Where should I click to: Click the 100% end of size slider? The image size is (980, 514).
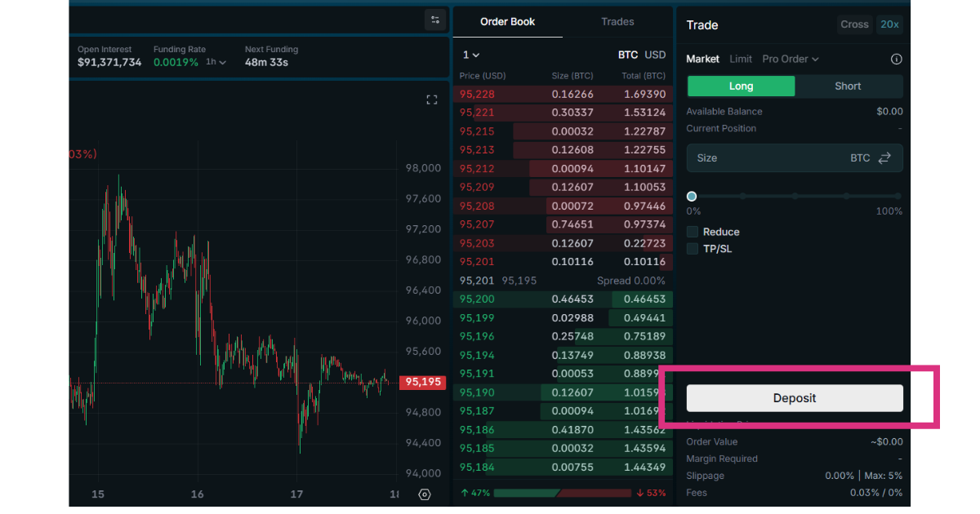898,197
